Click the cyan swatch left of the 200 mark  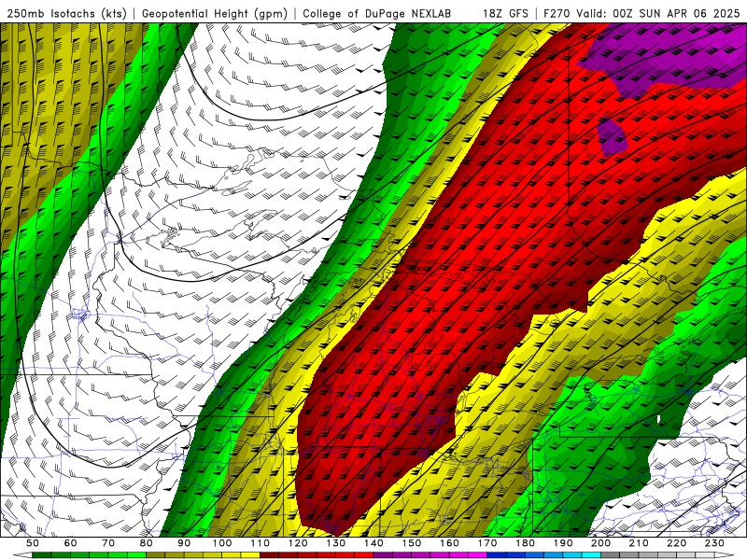(591, 555)
